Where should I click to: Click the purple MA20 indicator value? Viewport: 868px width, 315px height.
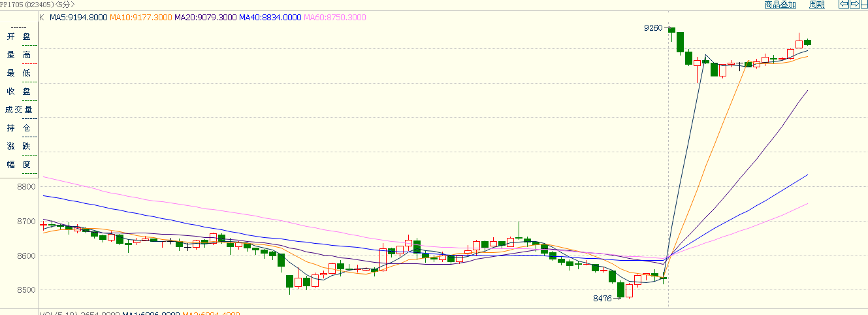coord(204,18)
